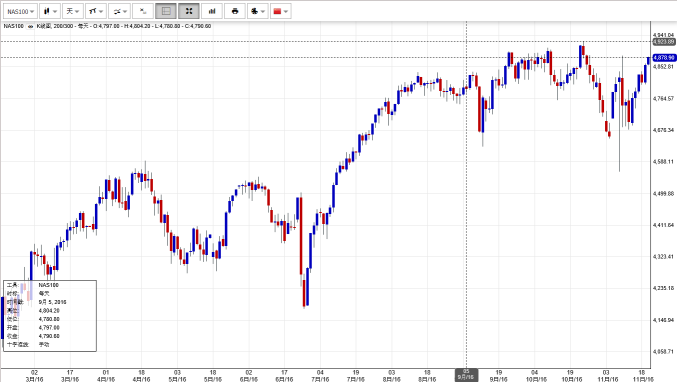
Task: Click the highlighted 9月/16 date marker
Action: click(x=466, y=375)
